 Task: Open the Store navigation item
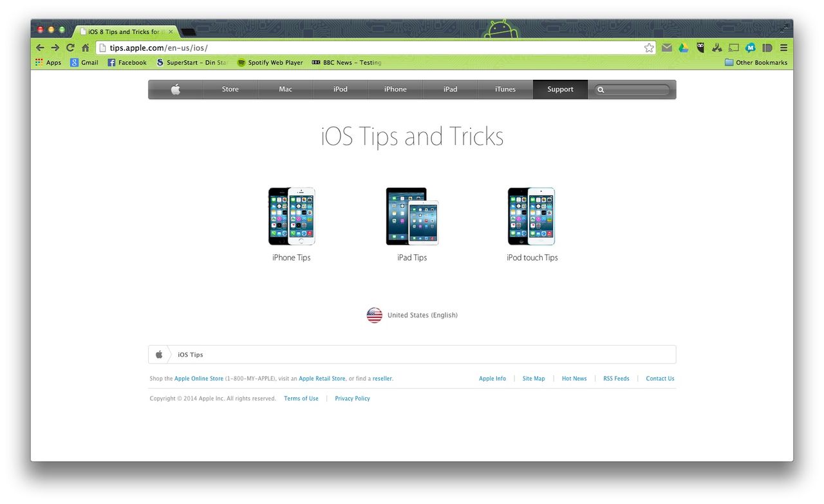pyautogui.click(x=230, y=89)
